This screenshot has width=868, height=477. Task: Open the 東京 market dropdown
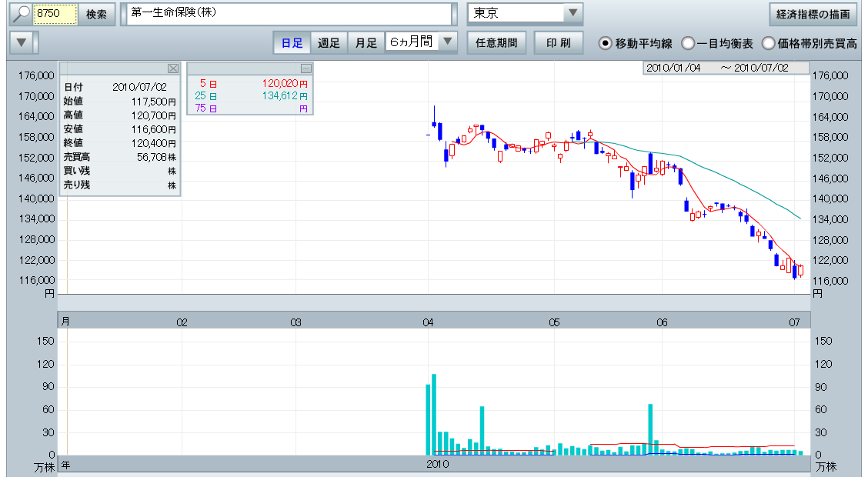click(x=573, y=14)
